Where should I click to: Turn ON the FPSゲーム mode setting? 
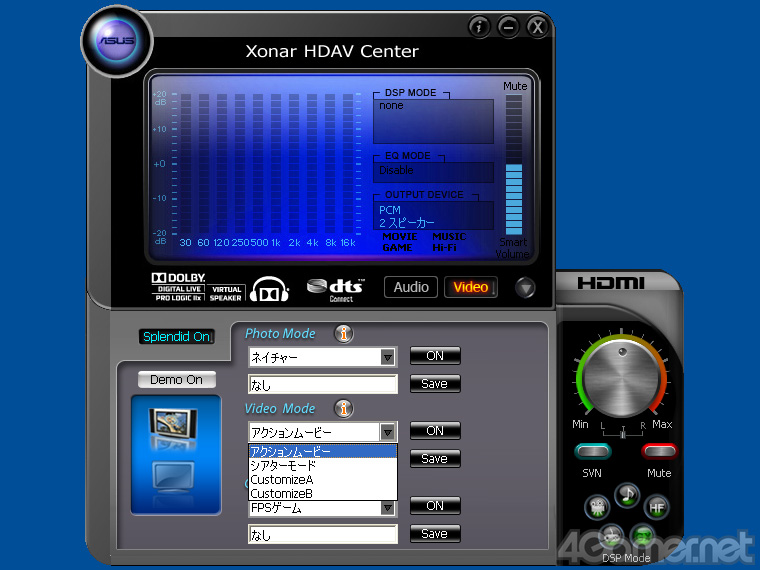(x=435, y=506)
